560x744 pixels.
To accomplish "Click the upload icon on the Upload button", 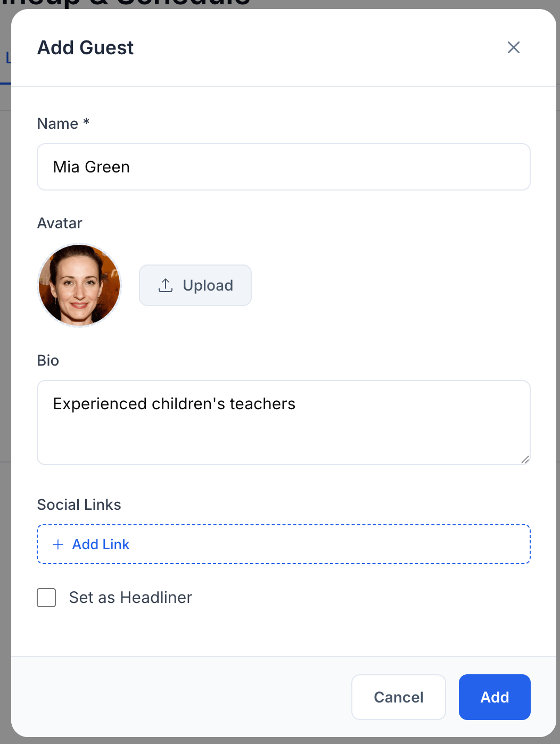I will pyautogui.click(x=166, y=285).
